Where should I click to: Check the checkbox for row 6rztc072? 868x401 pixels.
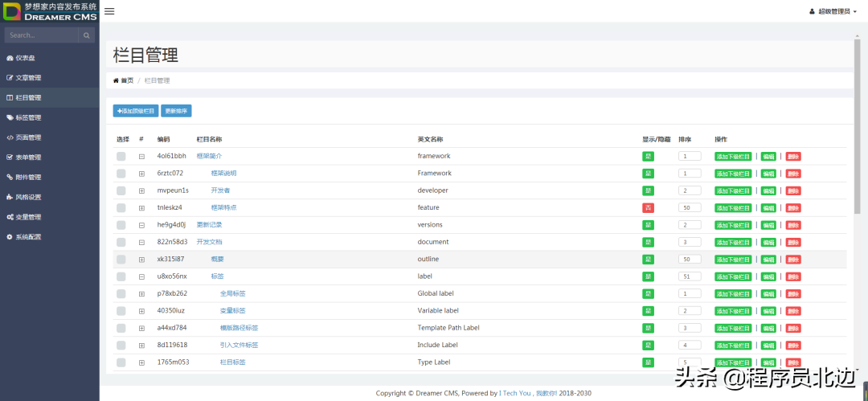[121, 174]
